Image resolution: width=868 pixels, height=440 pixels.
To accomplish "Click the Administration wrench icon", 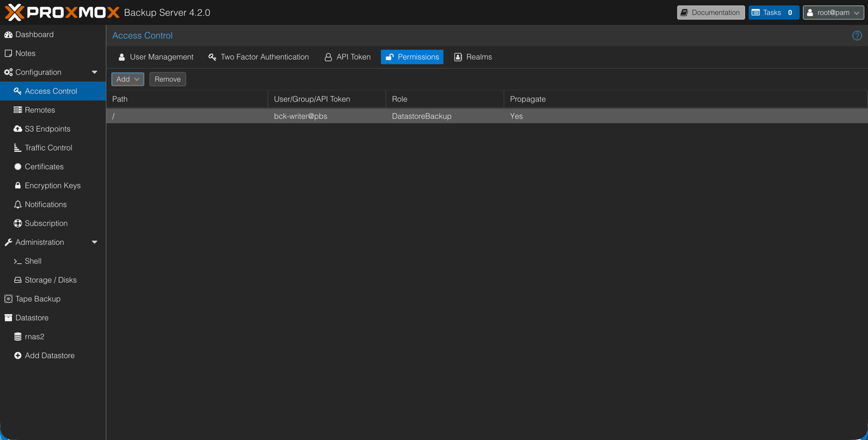I will [x=8, y=242].
